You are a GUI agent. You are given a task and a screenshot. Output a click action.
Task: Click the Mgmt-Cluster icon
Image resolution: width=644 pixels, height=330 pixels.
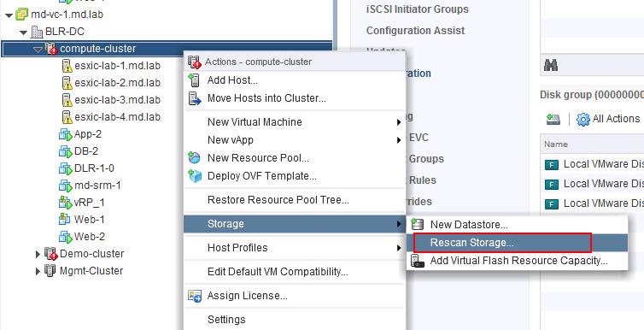(50, 271)
